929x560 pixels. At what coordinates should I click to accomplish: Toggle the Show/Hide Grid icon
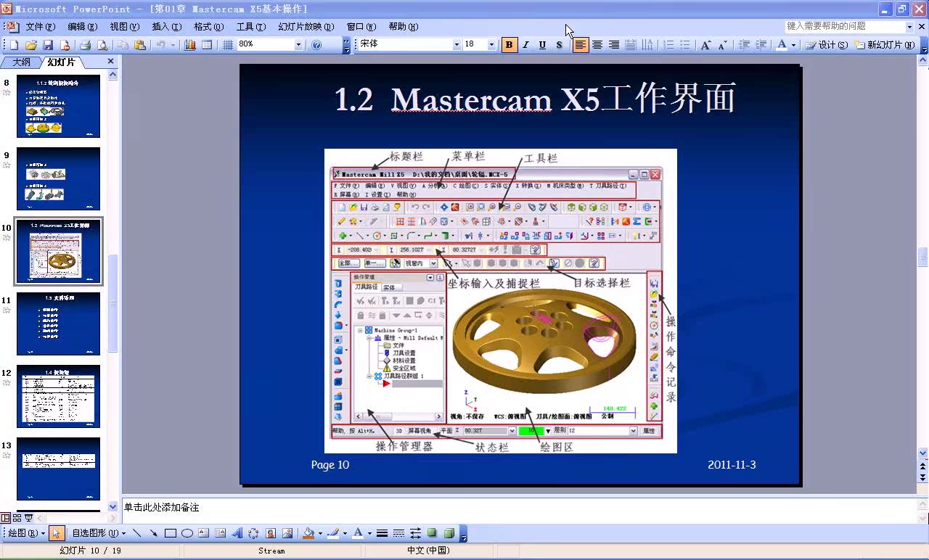point(228,45)
